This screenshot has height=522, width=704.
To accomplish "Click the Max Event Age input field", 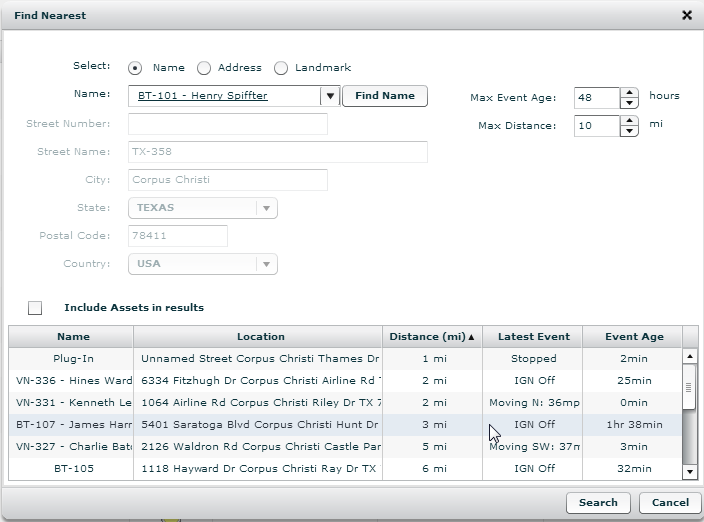I will point(597,98).
